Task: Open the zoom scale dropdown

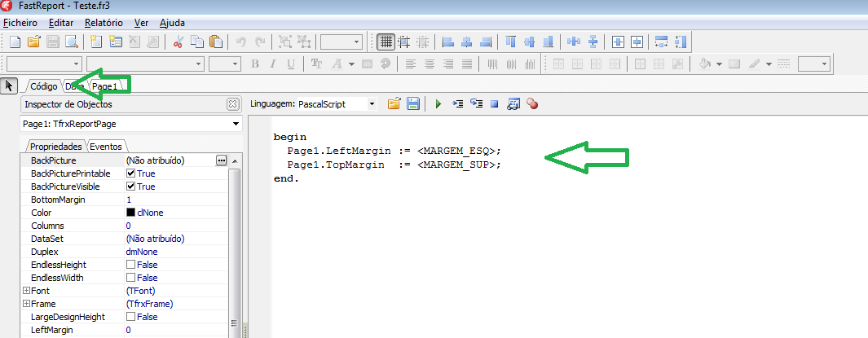Action: [x=357, y=42]
